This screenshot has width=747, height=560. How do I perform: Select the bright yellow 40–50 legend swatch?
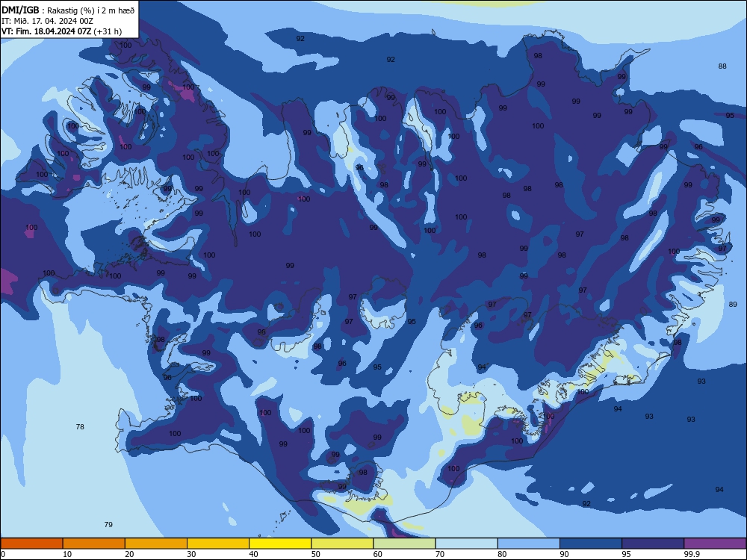click(280, 544)
